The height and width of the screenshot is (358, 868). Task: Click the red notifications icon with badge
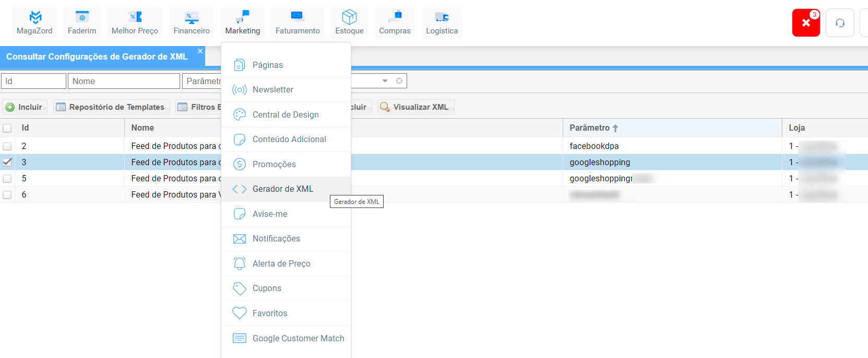click(x=805, y=23)
